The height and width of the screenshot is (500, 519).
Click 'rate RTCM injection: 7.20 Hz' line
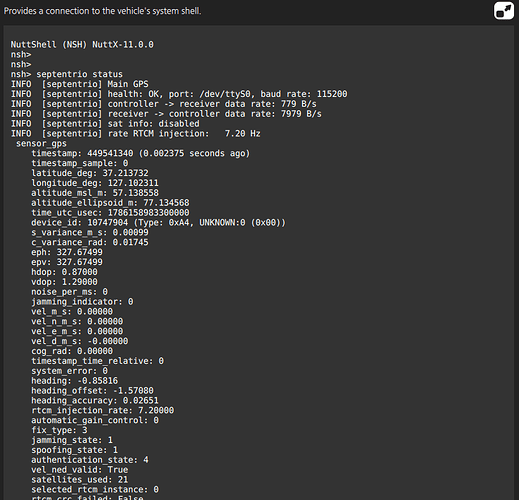pyautogui.click(x=136, y=134)
